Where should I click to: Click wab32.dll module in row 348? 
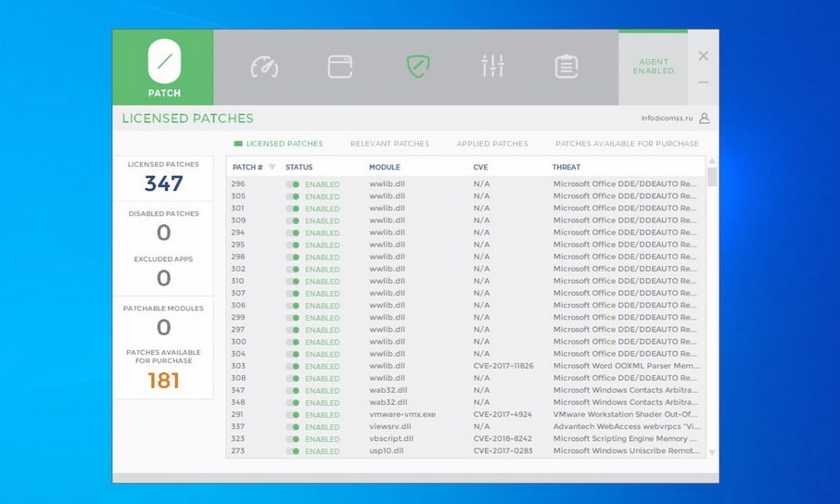tap(388, 402)
